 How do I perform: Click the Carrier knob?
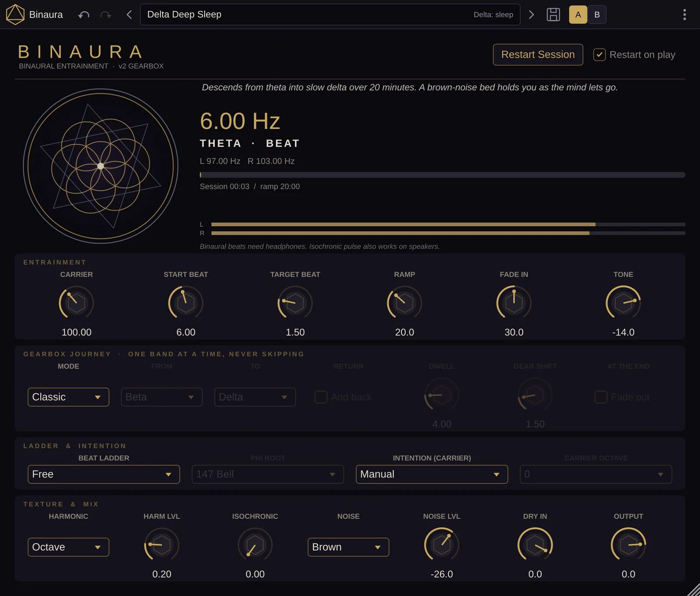(77, 303)
